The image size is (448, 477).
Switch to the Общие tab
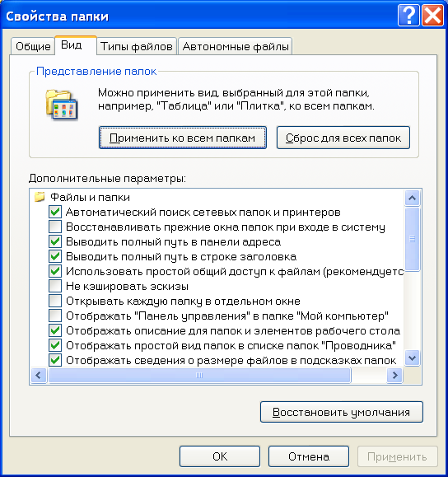coord(33,46)
